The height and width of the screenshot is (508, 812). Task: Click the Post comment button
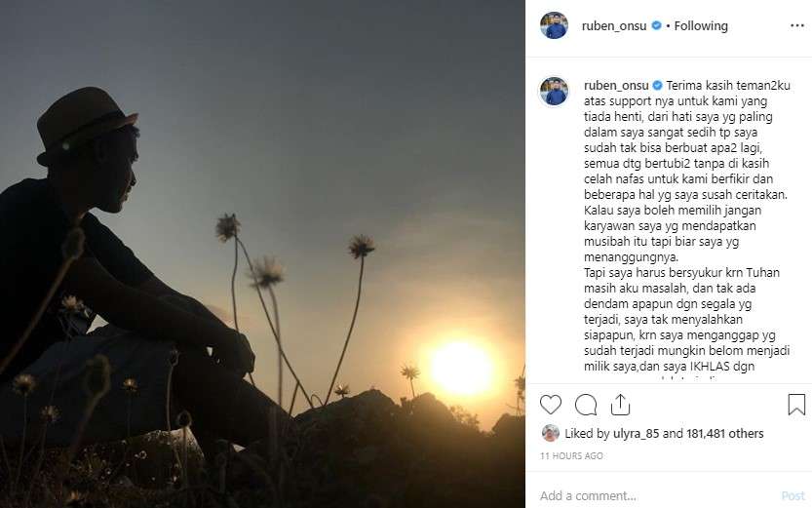(793, 495)
